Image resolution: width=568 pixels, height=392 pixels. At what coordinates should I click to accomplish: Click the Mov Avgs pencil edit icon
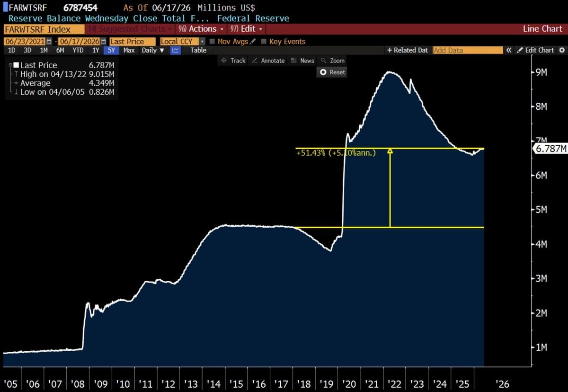[253, 42]
